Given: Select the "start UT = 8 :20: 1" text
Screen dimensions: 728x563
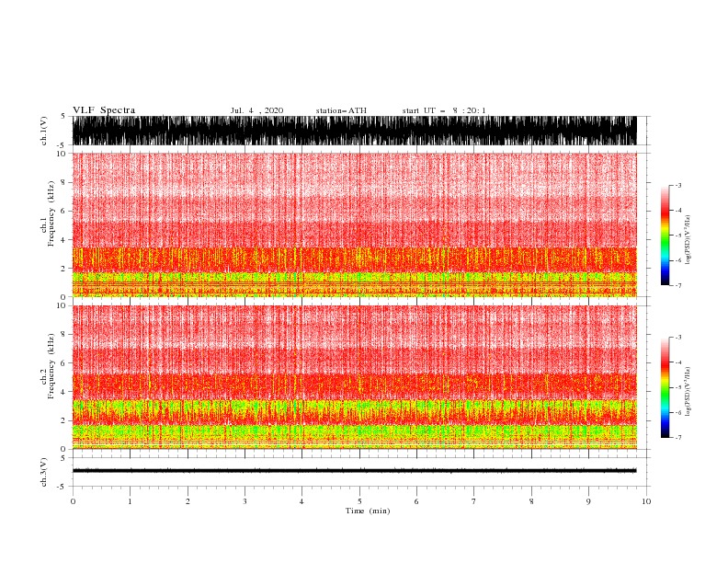Looking at the screenshot, I should (444, 110).
